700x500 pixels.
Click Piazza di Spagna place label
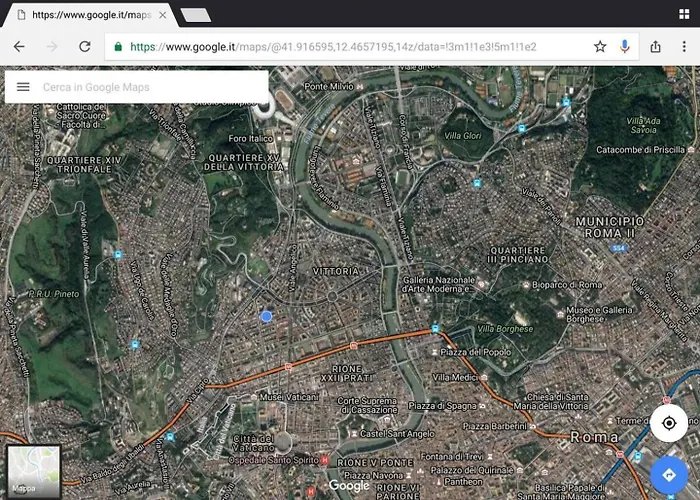tap(442, 406)
